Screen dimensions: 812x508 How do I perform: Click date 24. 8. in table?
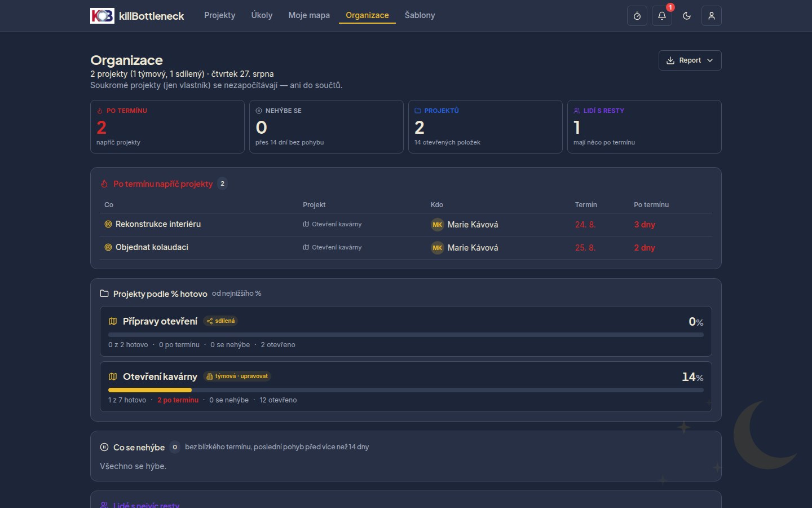[x=585, y=225]
